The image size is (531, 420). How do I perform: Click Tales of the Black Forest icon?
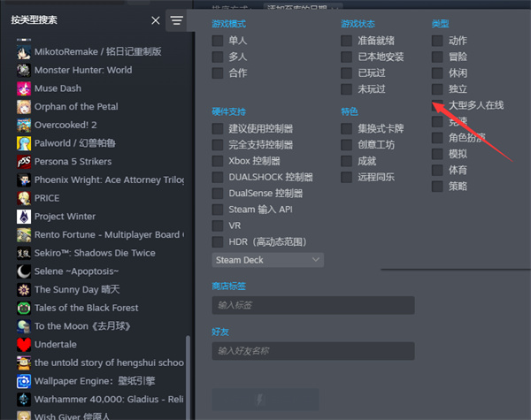coord(24,308)
